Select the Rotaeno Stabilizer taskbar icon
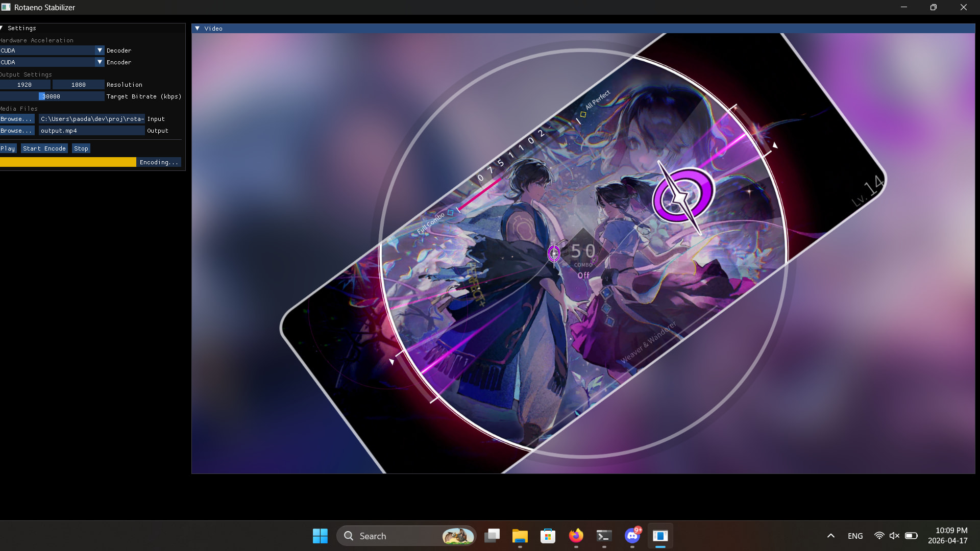Image resolution: width=980 pixels, height=551 pixels. pos(660,536)
